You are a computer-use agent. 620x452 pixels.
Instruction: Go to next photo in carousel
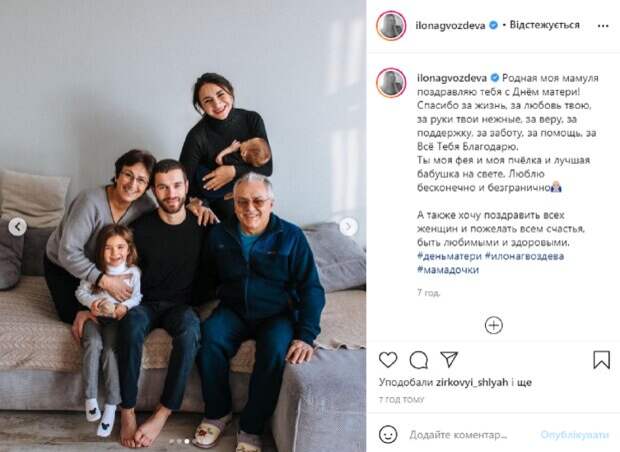tap(348, 227)
